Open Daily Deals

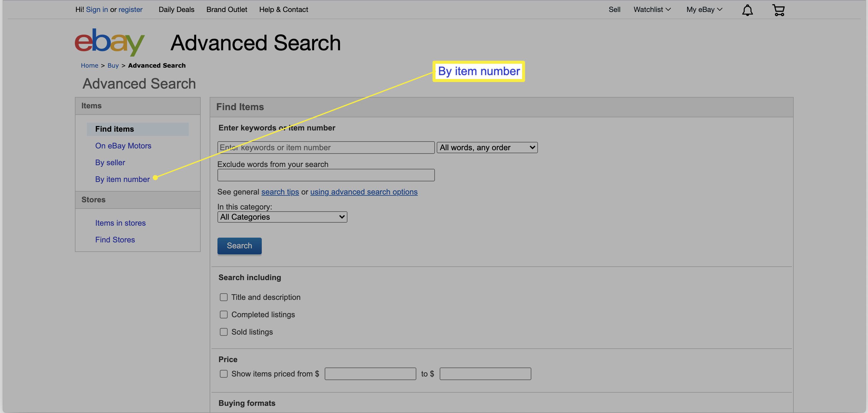tap(176, 9)
